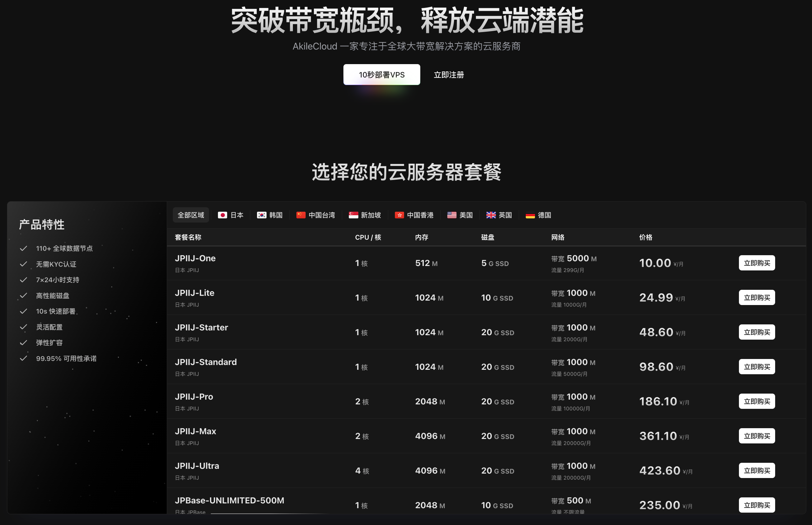The width and height of the screenshot is (812, 525).
Task: Buy the JPBase-UNLIMITED-500M plan
Action: coord(756,505)
